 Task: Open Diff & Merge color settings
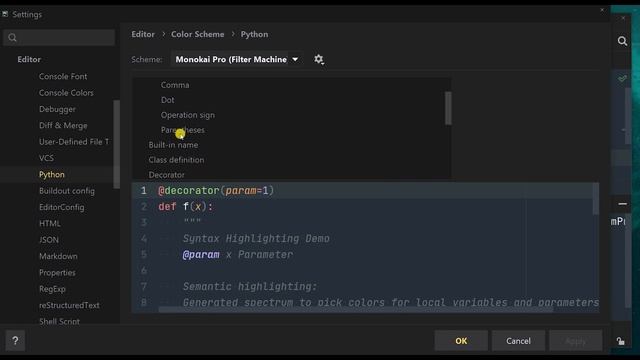pos(63,125)
